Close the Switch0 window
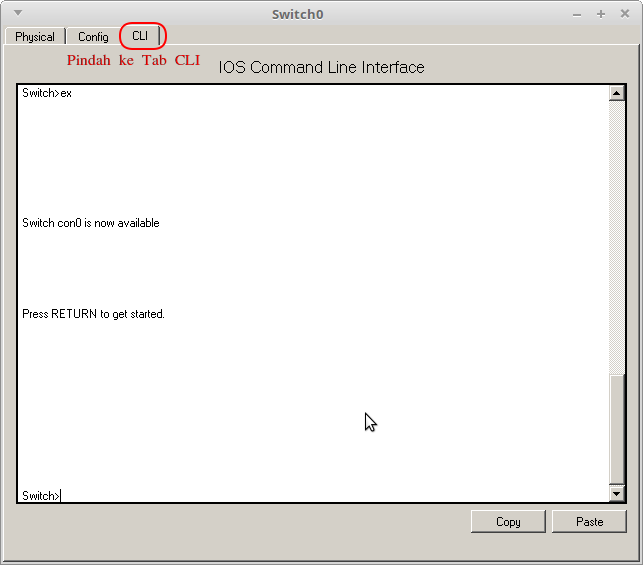This screenshot has height=565, width=643. tap(625, 14)
